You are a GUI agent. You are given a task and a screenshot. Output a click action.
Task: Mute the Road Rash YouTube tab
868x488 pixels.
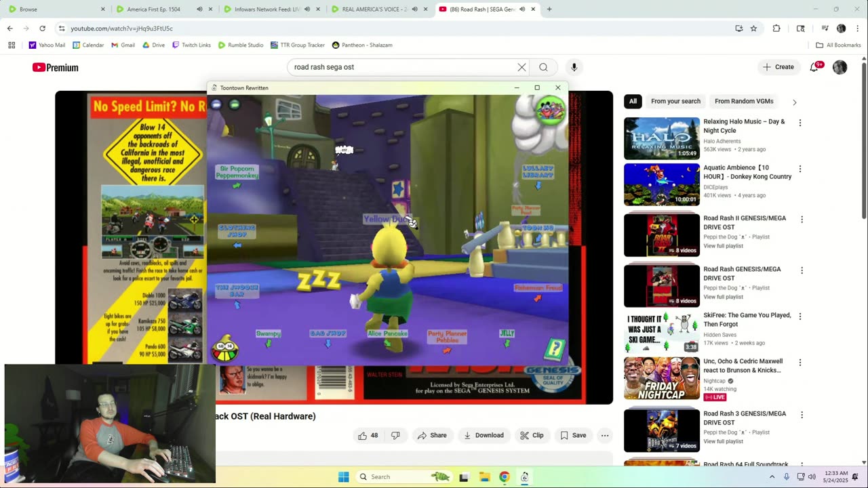[x=522, y=9]
